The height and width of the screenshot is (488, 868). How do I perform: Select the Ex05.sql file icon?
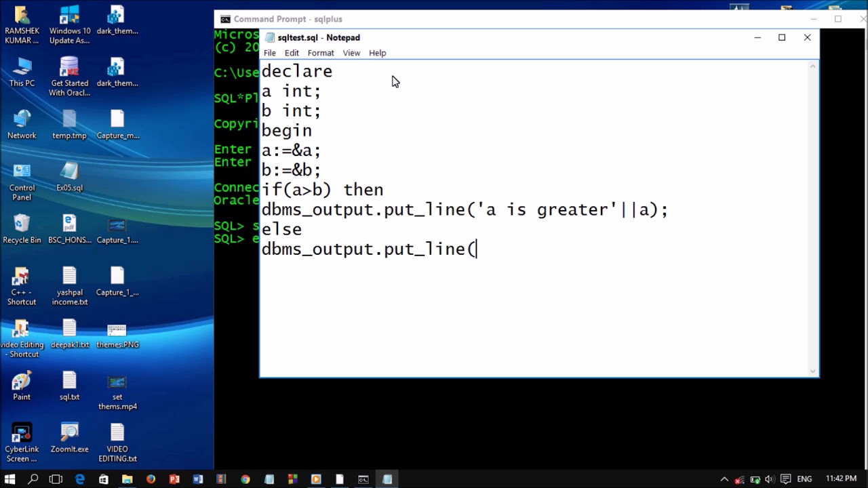(69, 177)
